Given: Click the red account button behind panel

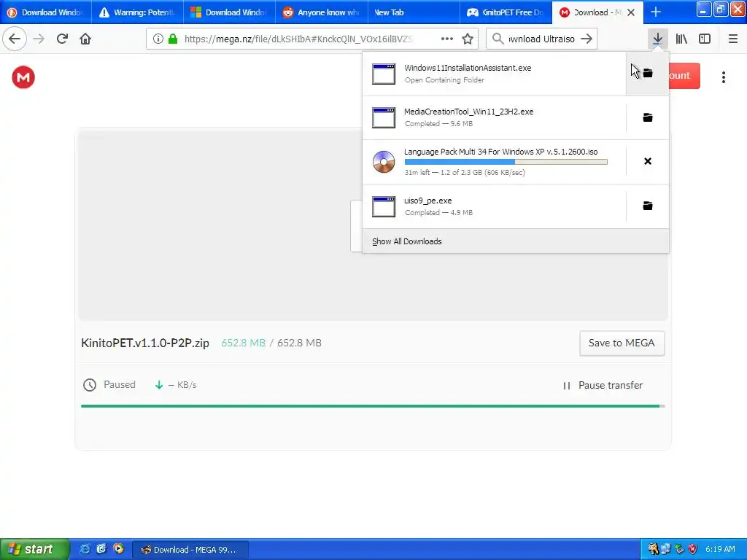Looking at the screenshot, I should tap(684, 76).
